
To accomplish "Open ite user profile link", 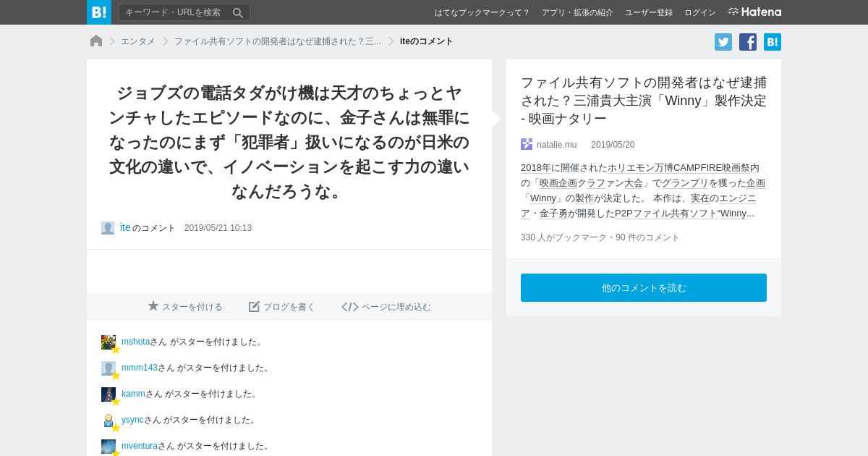I will click(x=125, y=227).
